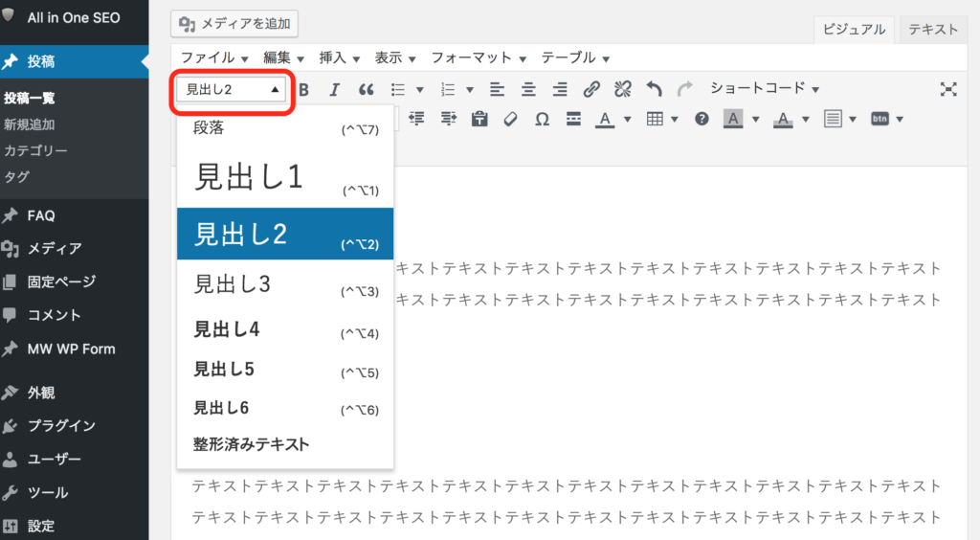Select 見出し3 from the format list
980x540 pixels.
233,284
